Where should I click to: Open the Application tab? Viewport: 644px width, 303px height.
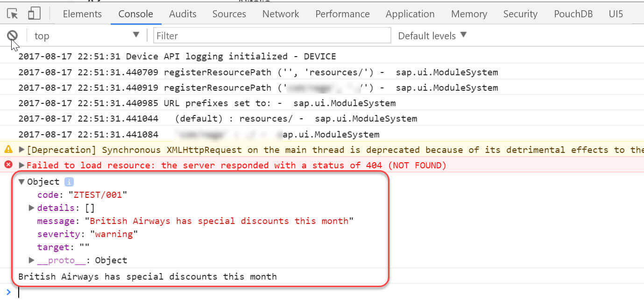(410, 14)
